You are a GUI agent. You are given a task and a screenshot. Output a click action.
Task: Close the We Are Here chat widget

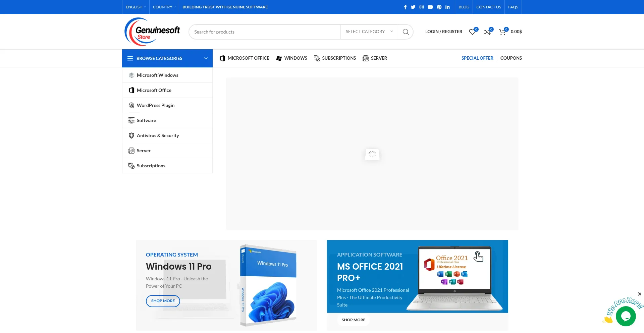tap(640, 294)
